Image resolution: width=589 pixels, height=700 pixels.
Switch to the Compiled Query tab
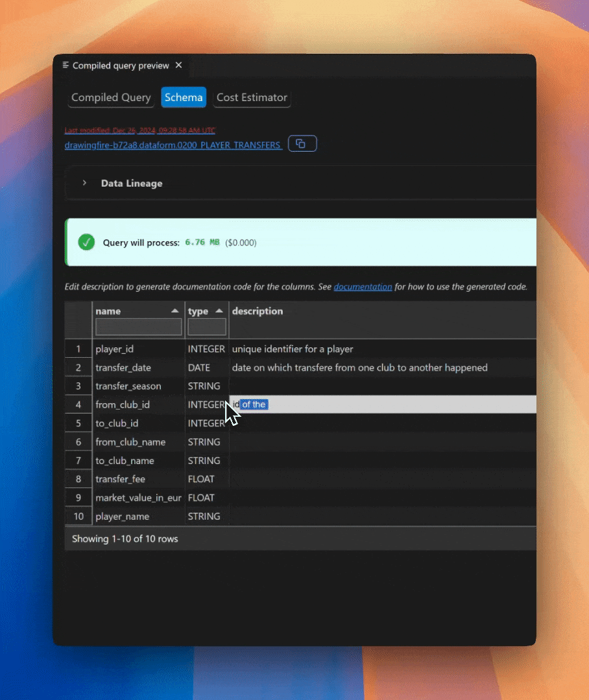[110, 97]
